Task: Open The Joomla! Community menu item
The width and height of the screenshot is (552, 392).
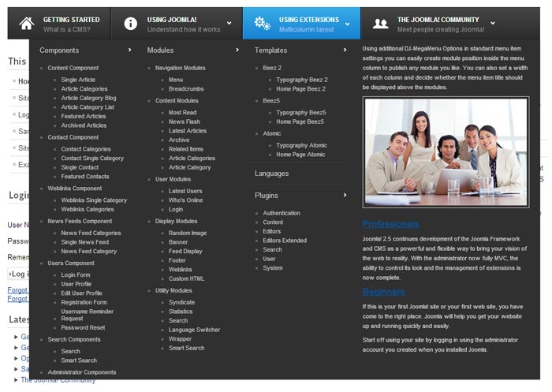Action: [450, 24]
